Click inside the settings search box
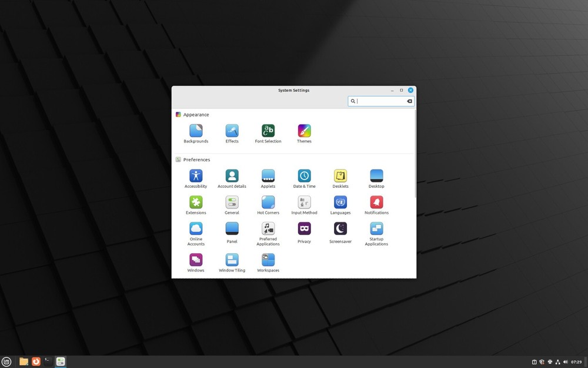This screenshot has width=588, height=368. pos(379,101)
